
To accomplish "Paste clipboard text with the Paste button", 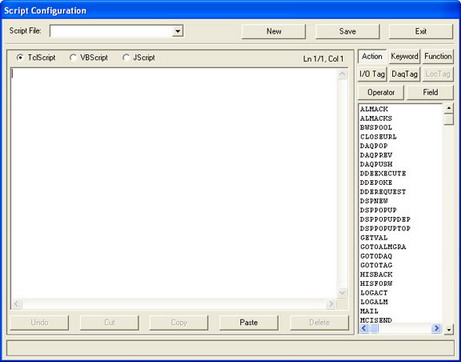I will pos(249,323).
